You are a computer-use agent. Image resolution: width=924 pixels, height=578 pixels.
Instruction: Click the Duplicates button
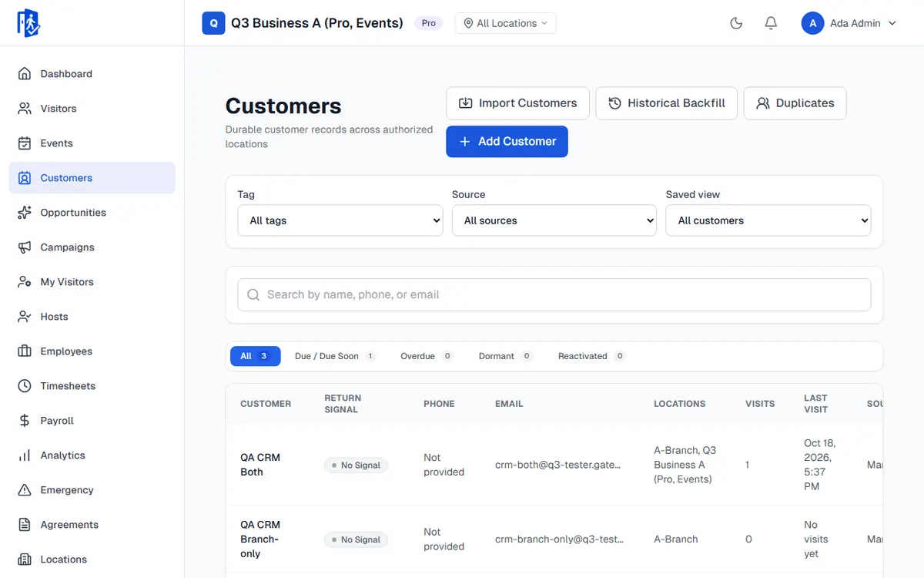click(795, 103)
